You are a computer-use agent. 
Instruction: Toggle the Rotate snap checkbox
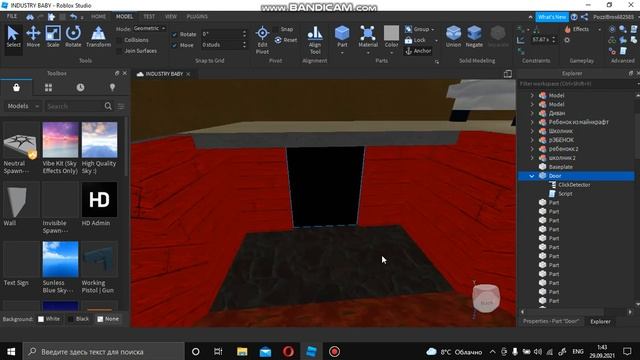pyautogui.click(x=175, y=34)
